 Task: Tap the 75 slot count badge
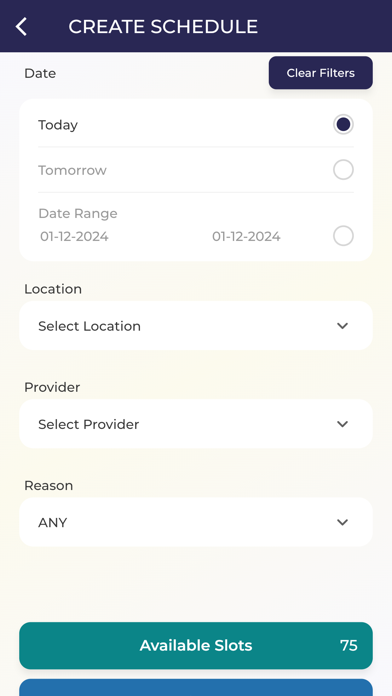click(x=348, y=645)
